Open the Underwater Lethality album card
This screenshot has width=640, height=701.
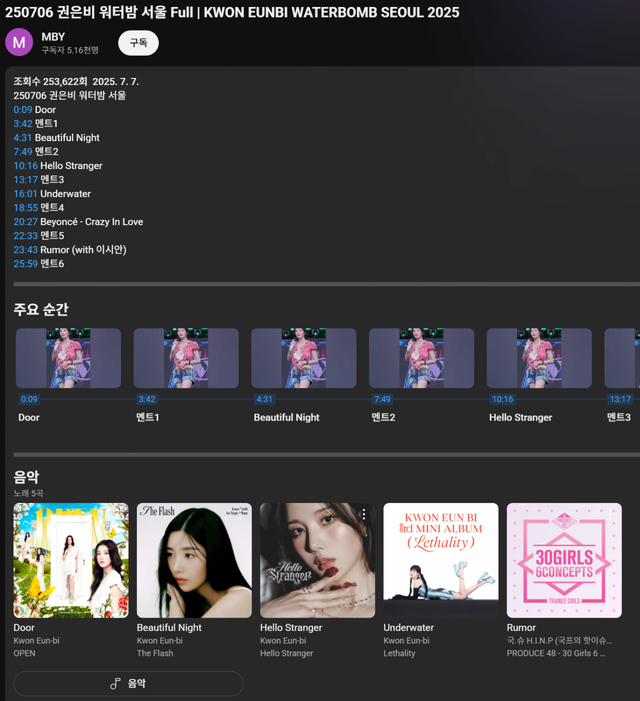pyautogui.click(x=441, y=560)
